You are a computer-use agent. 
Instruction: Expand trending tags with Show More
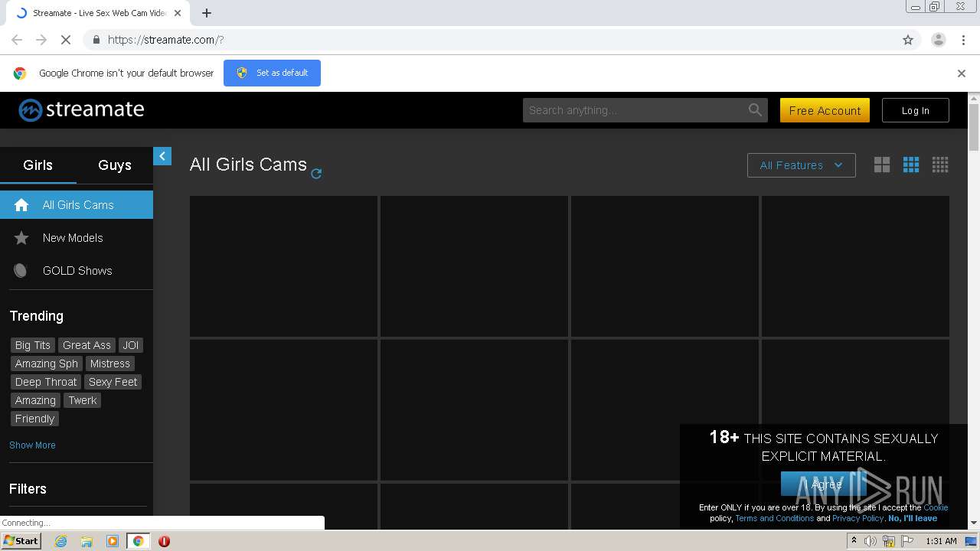[x=32, y=445]
